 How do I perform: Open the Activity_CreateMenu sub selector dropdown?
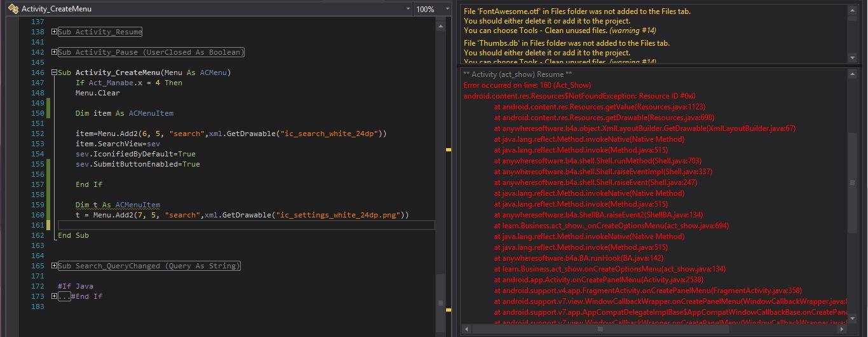click(408, 9)
